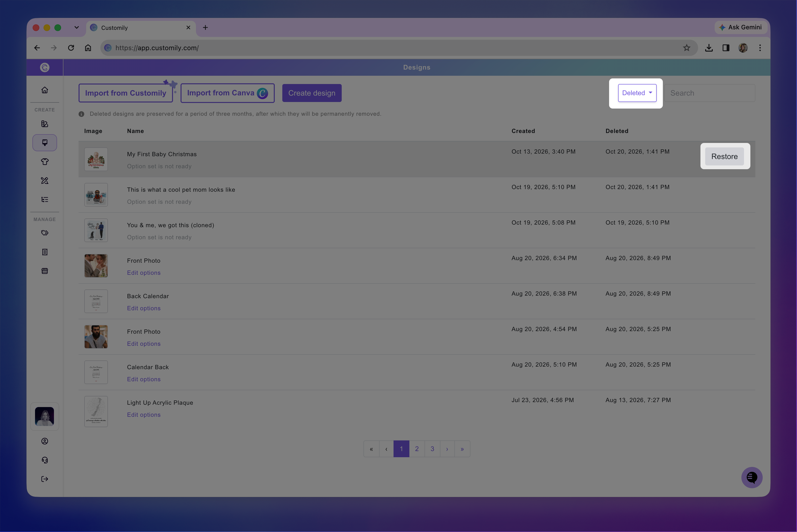Viewport: 797px width, 532px height.
Task: Click Import from Customily button
Action: tap(126, 93)
